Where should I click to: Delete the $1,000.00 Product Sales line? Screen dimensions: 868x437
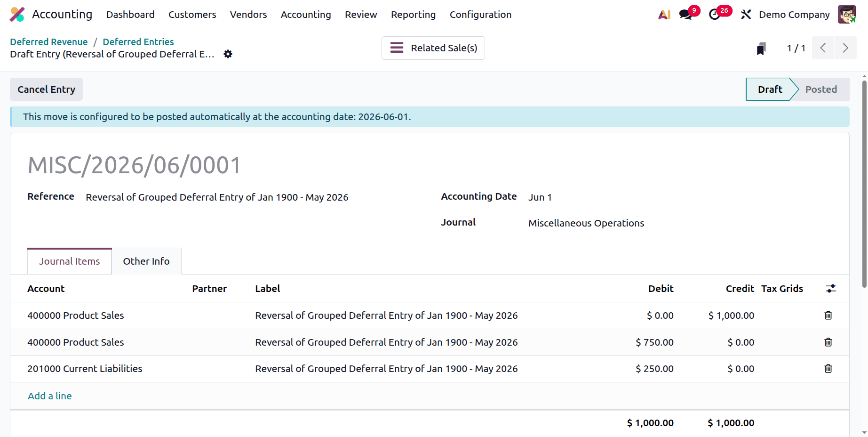coord(828,316)
